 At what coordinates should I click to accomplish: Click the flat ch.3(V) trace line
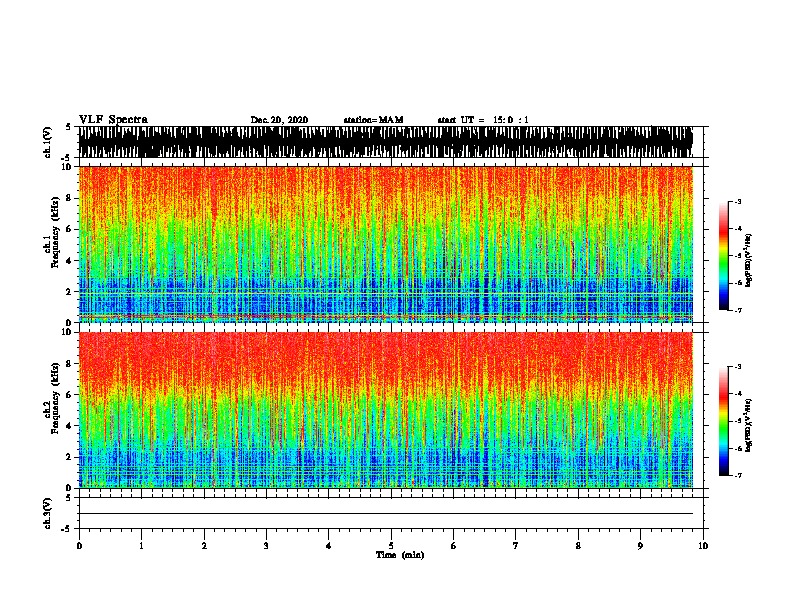(386, 514)
